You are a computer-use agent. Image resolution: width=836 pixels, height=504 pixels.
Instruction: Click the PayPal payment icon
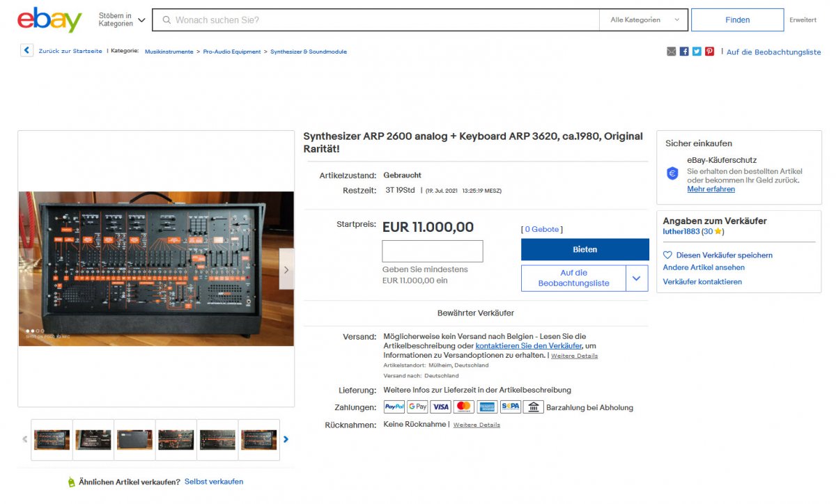[394, 407]
